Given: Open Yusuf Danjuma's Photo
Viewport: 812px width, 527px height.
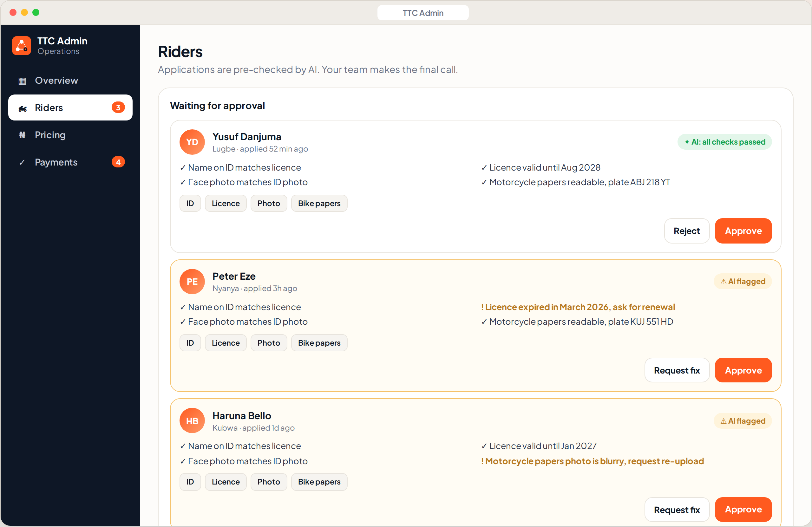Looking at the screenshot, I should click(269, 203).
